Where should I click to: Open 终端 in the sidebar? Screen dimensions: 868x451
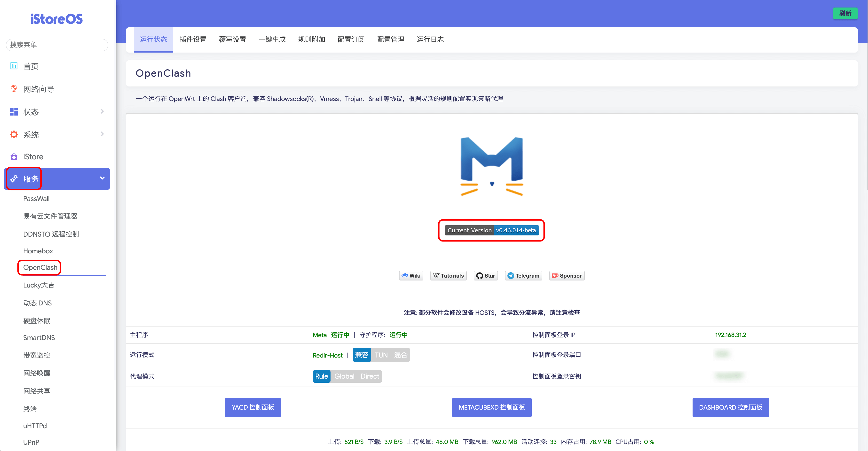tap(30, 409)
